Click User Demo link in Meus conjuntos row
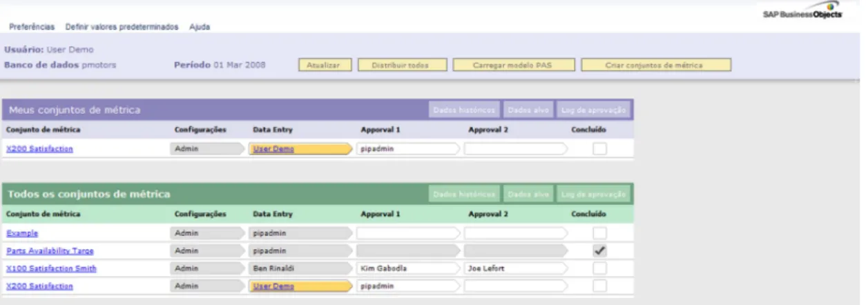868x305 pixels. tap(273, 149)
